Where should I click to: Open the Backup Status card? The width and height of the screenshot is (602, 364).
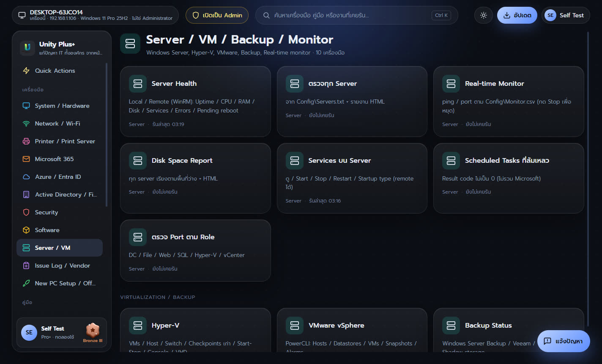point(509,331)
